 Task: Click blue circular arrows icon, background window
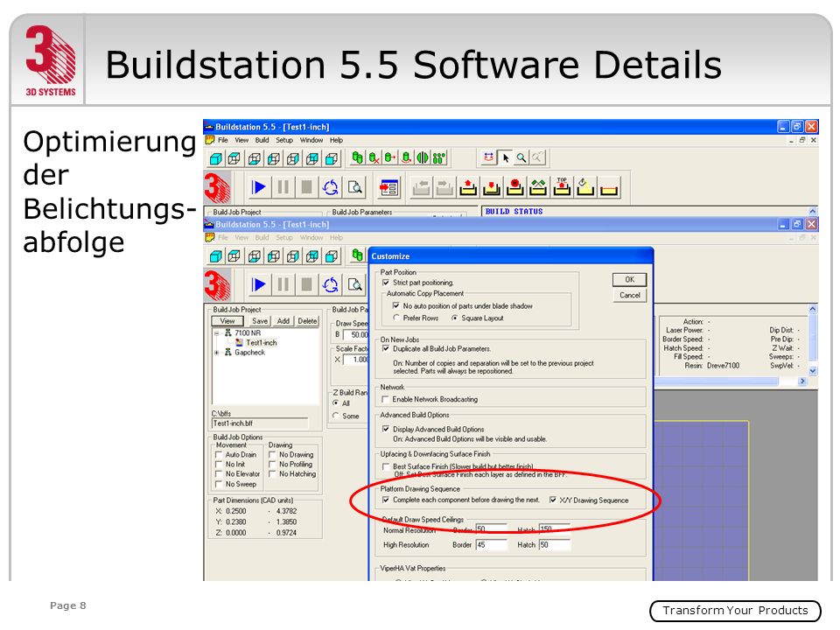[331, 187]
